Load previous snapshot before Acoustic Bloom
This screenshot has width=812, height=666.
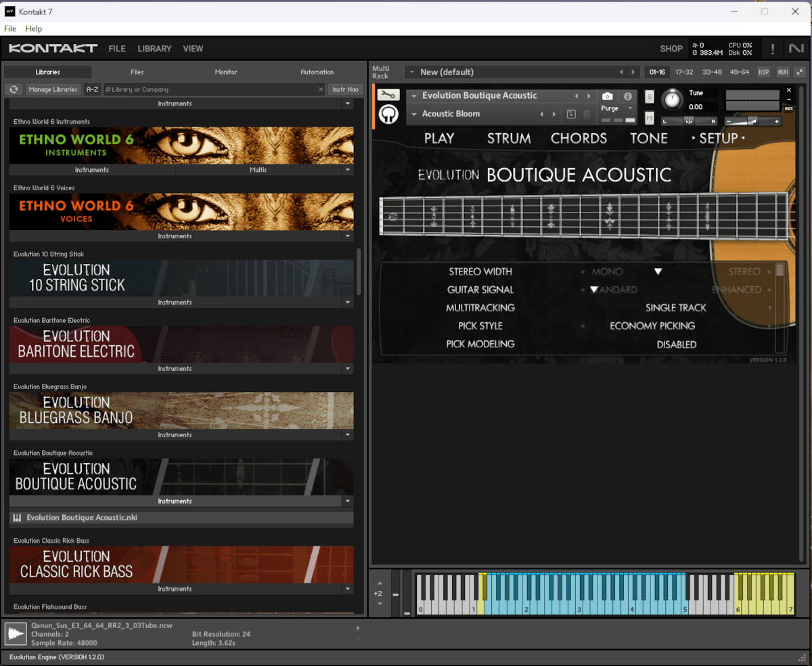[x=541, y=114]
